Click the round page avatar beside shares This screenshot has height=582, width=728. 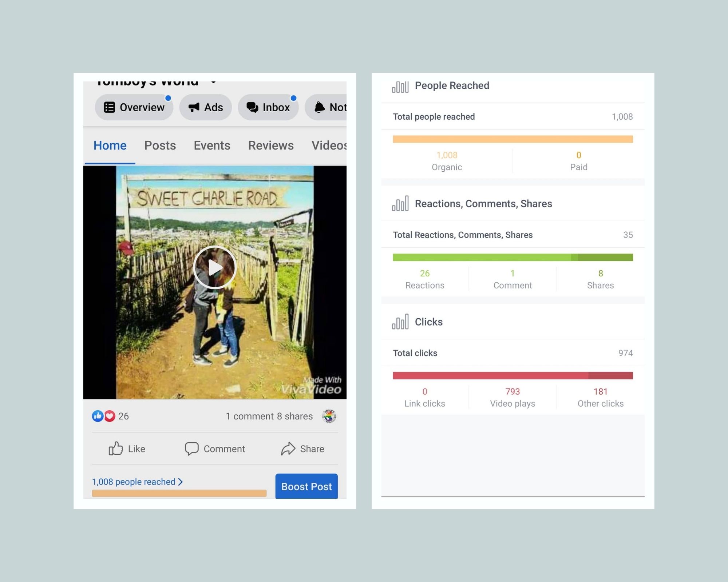point(329,416)
